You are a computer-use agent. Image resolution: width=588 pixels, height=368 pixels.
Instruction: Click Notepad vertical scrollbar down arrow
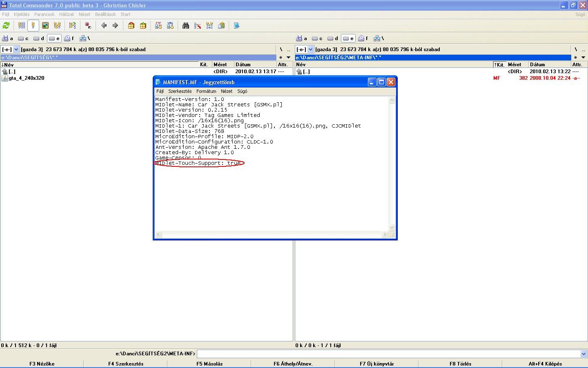click(392, 227)
